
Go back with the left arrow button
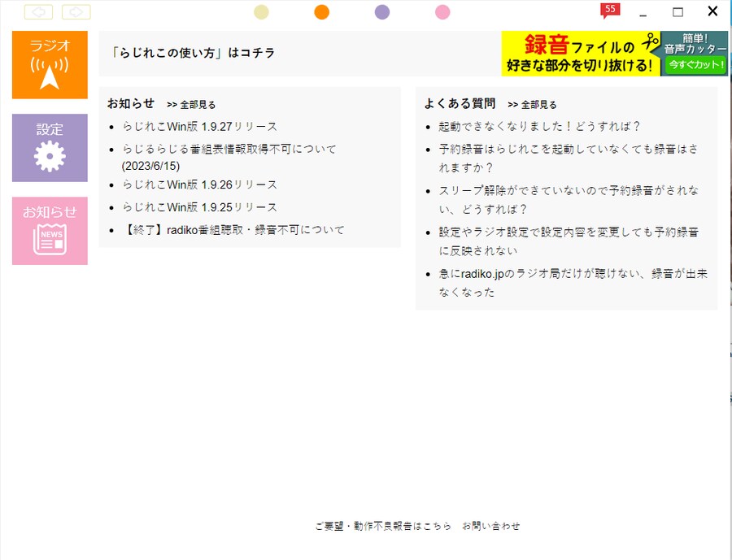(x=39, y=11)
